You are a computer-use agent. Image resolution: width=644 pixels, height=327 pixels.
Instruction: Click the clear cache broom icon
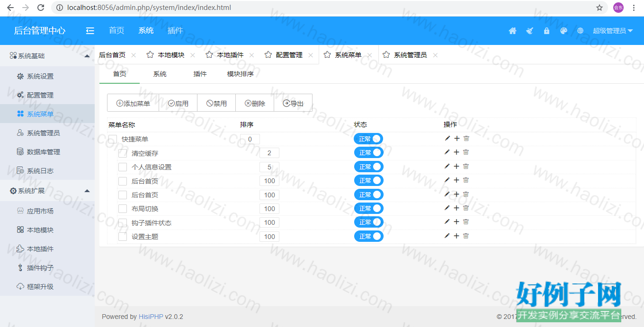(x=529, y=31)
